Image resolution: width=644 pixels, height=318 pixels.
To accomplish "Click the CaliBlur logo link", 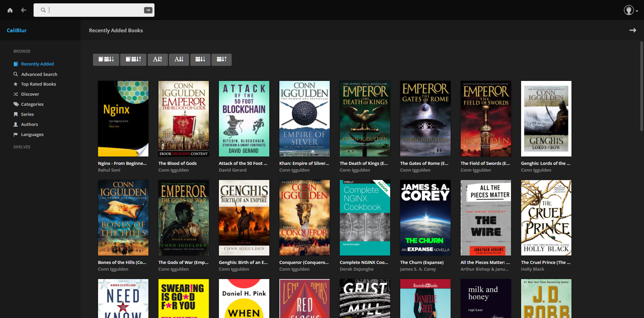I will pos(17,30).
